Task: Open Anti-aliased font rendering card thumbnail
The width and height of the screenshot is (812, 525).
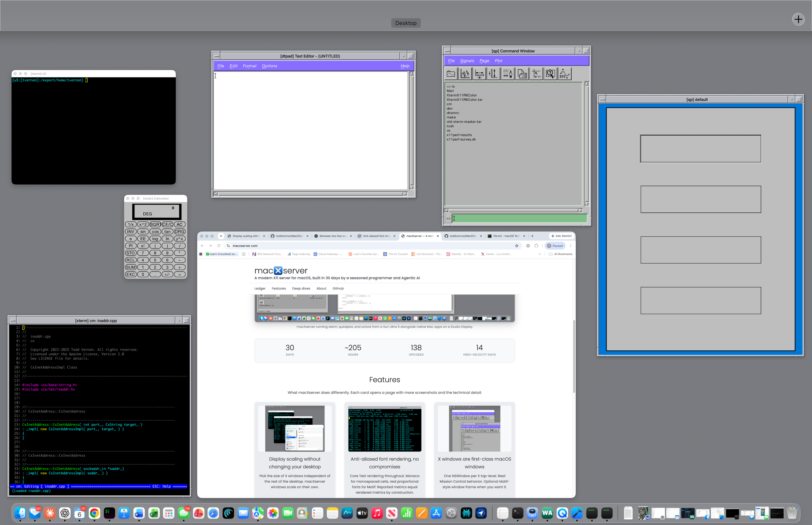Action: coord(384,428)
